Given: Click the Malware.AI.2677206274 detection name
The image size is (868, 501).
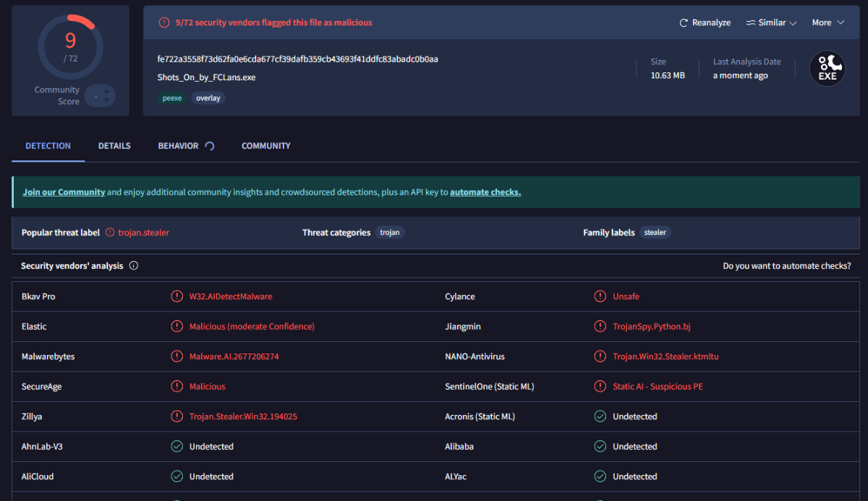Looking at the screenshot, I should click(234, 356).
